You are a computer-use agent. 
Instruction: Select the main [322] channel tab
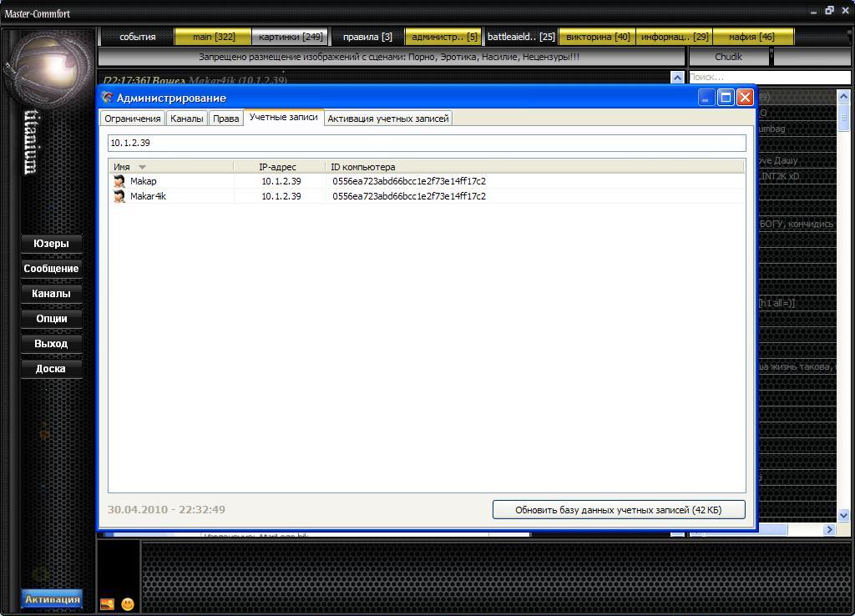click(x=213, y=37)
